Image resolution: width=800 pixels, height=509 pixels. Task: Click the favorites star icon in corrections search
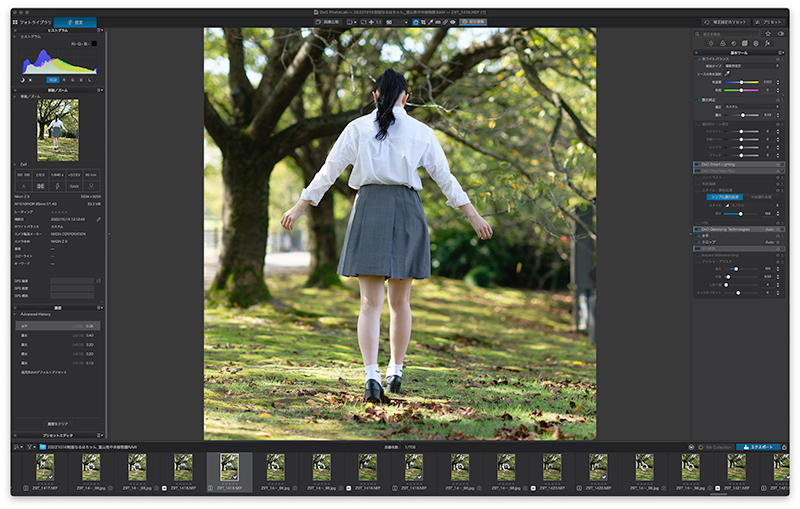[x=768, y=34]
